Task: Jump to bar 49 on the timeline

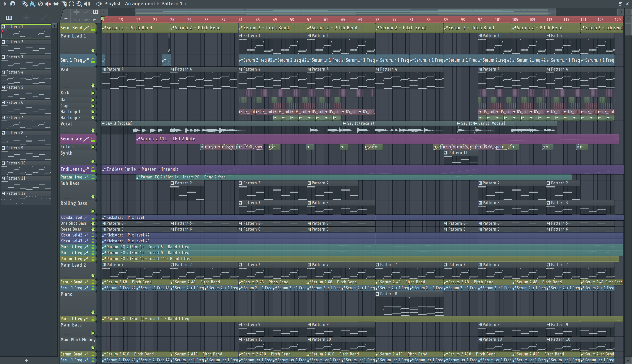Action: click(275, 20)
